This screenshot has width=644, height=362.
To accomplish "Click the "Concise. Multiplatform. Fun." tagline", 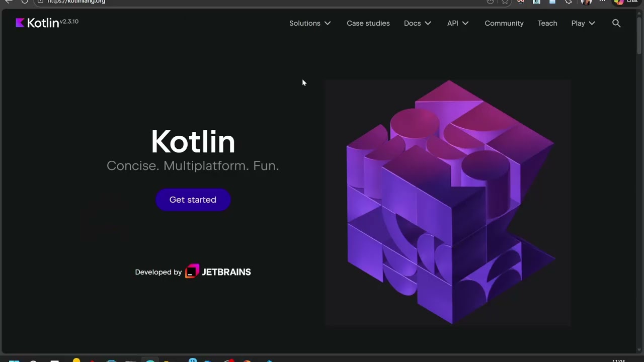I will [193, 165].
